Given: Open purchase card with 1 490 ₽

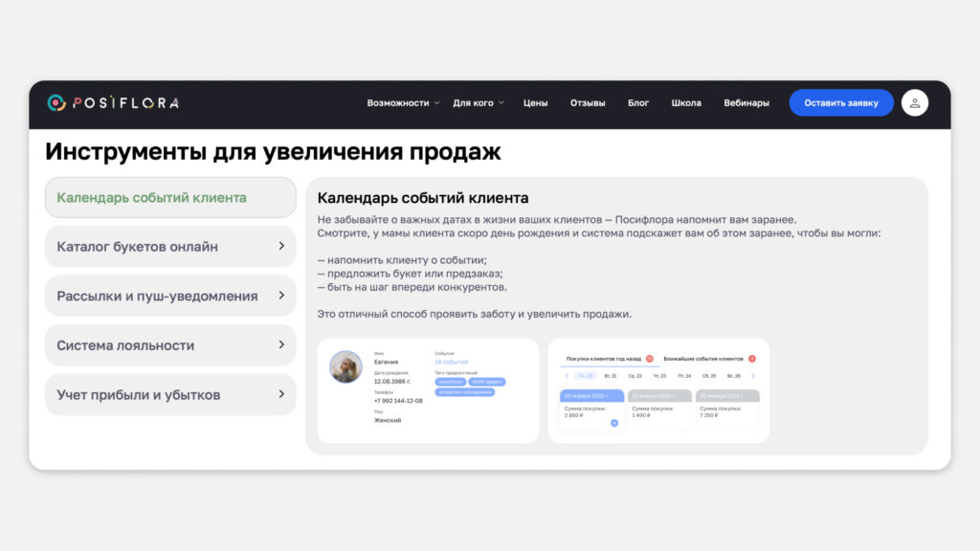Looking at the screenshot, I should pyautogui.click(x=659, y=409).
